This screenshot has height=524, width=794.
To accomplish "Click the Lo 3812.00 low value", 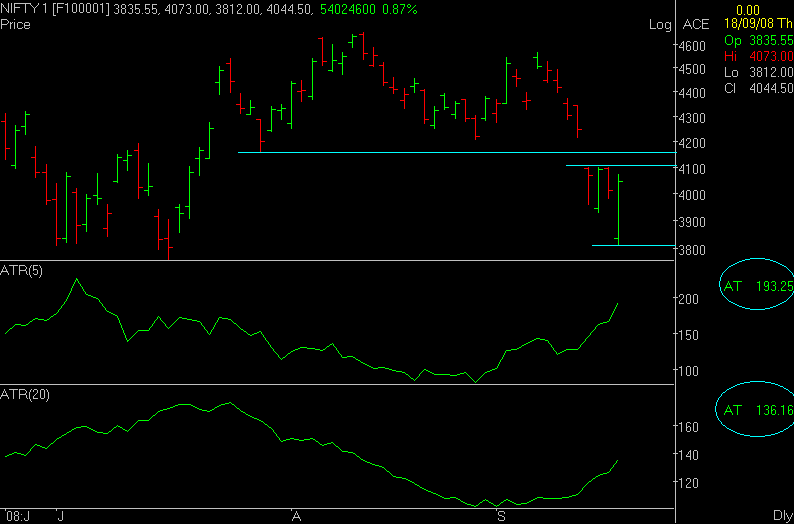I will [759, 72].
